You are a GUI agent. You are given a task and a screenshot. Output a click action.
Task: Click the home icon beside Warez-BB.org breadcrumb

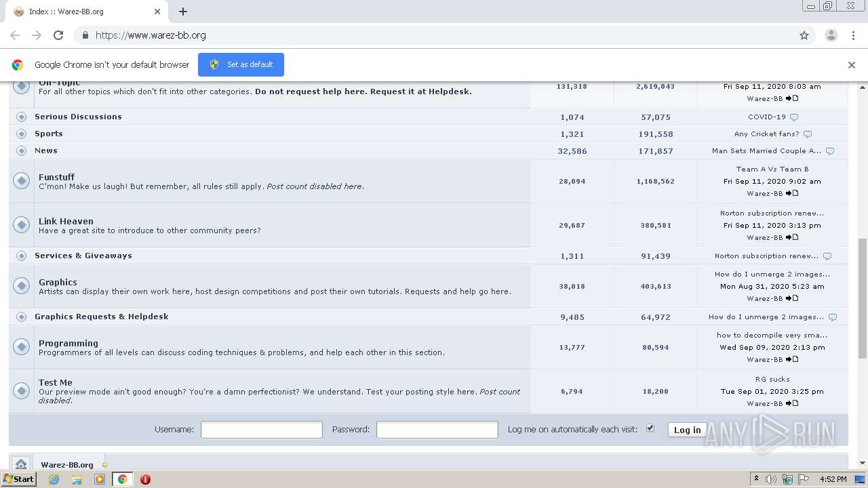21,464
